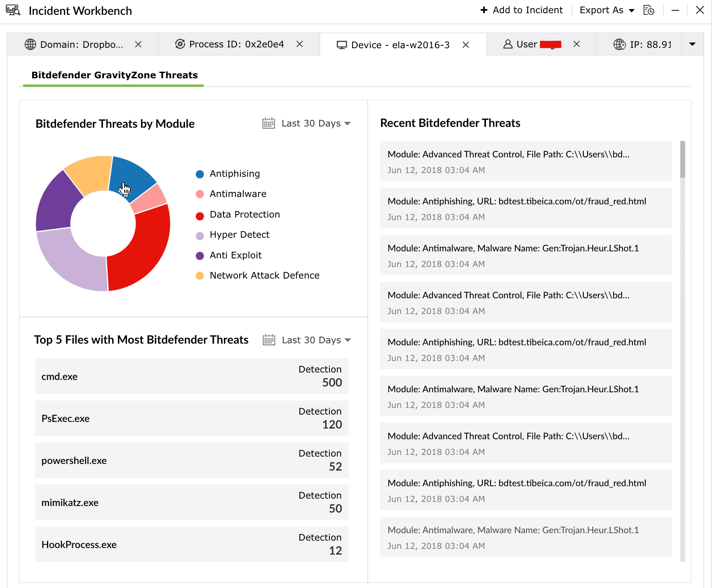
Task: Open Last 30 Days for Threats by Module
Action: point(316,123)
